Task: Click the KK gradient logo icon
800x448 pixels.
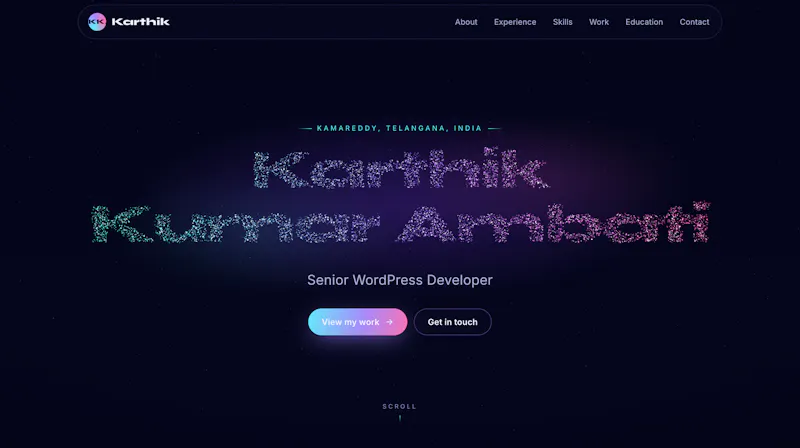Action: coord(96,22)
